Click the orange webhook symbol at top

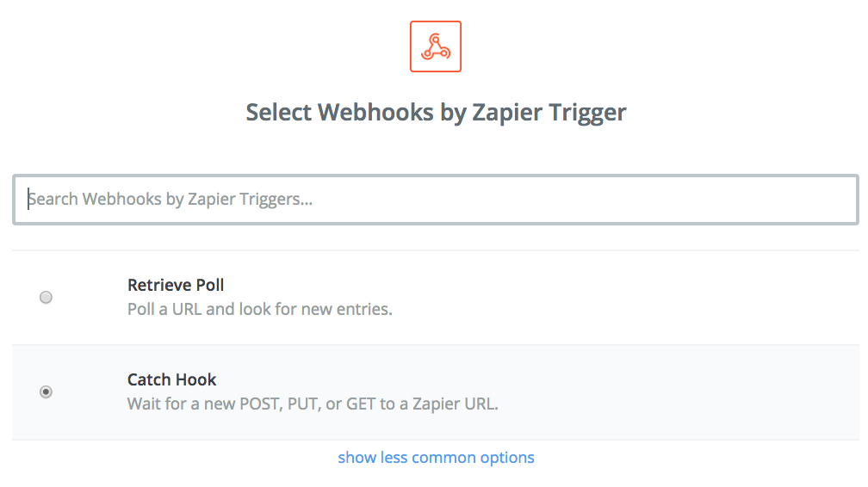point(435,46)
